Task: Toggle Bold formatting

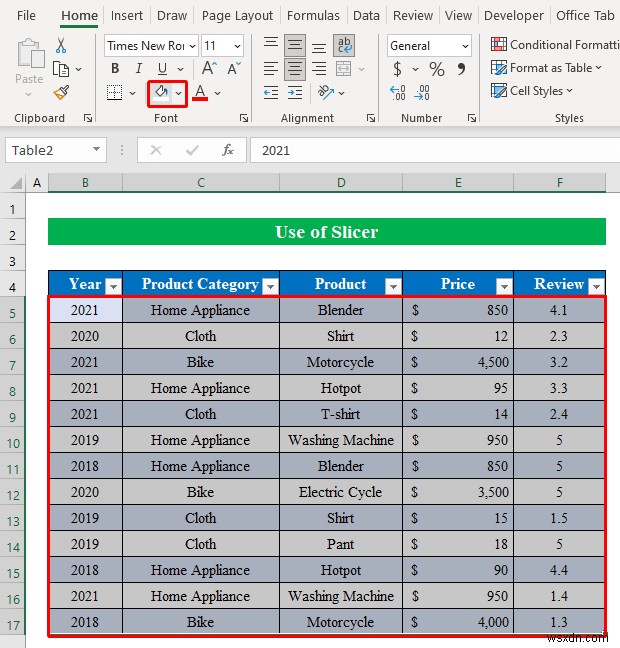Action: click(x=115, y=69)
